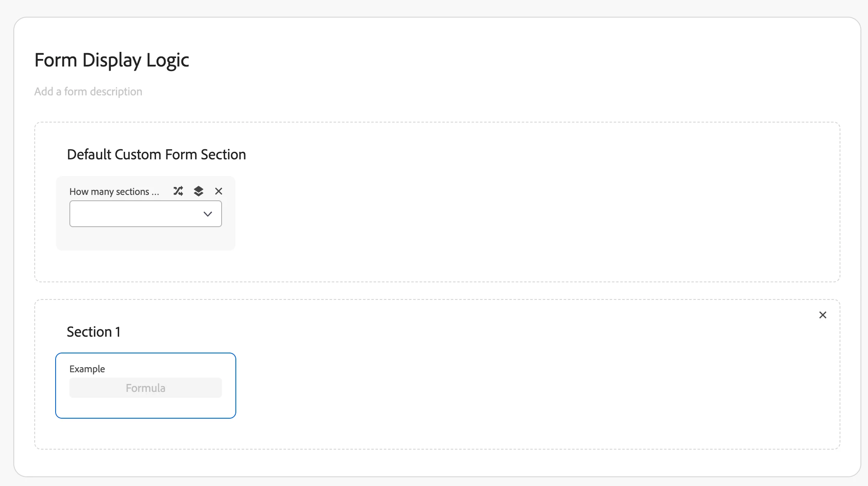The height and width of the screenshot is (486, 868).
Task: Open skip logic via the stacked layers icon
Action: (x=199, y=191)
